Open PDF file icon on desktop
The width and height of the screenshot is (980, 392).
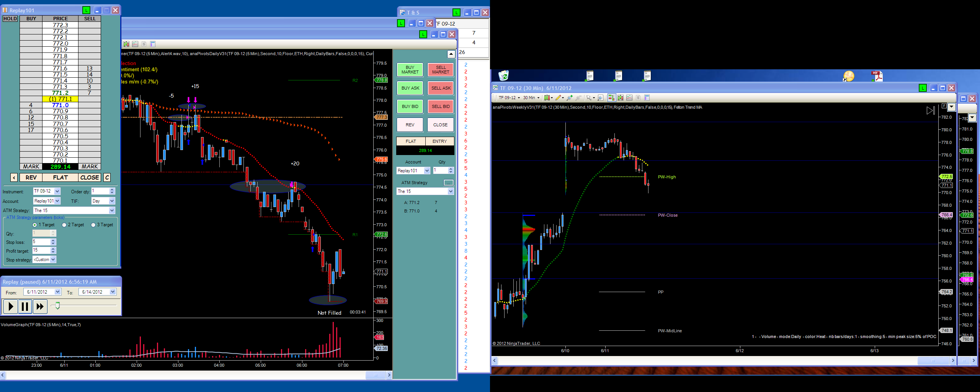click(877, 76)
